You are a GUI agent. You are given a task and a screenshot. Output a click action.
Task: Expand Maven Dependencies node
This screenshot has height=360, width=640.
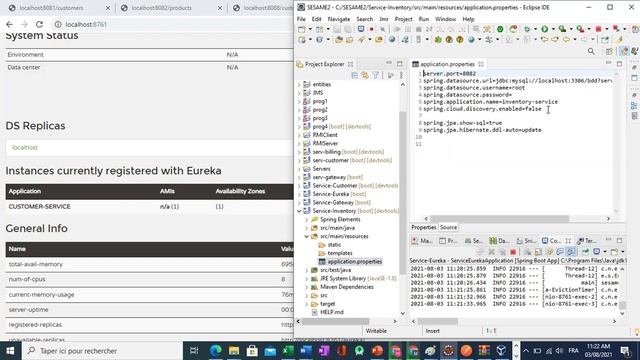307,287
